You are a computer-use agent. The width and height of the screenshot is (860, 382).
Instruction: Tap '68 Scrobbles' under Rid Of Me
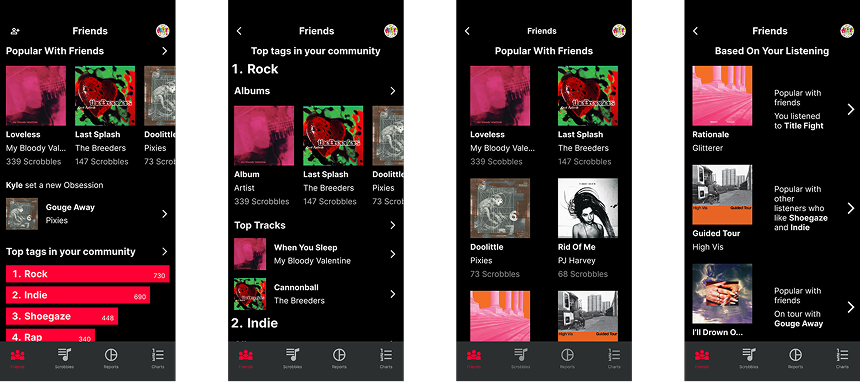click(x=583, y=274)
